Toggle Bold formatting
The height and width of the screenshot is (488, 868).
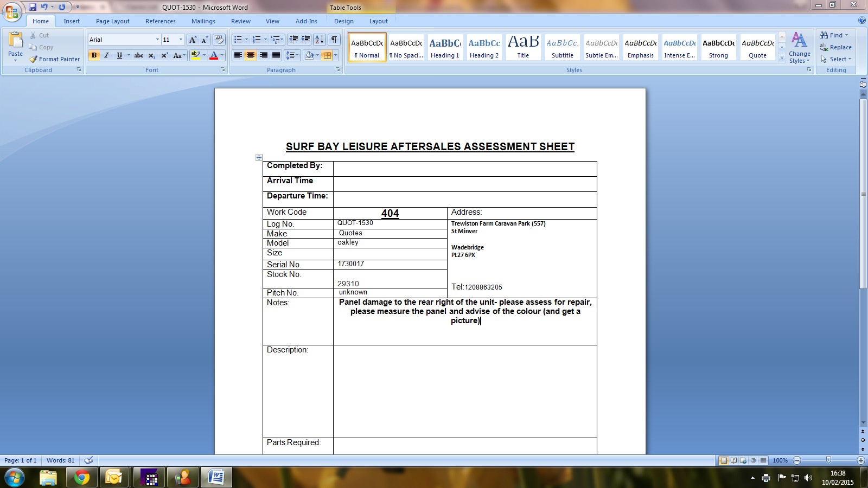[x=94, y=55]
